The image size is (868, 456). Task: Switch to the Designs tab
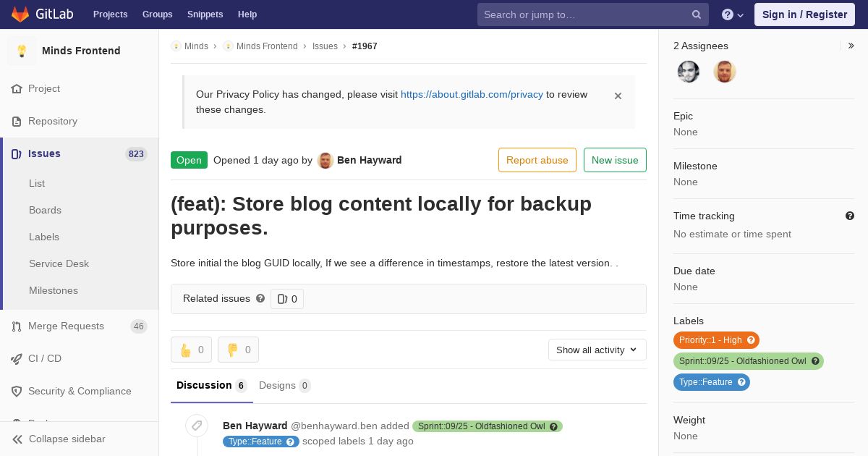[x=284, y=385]
